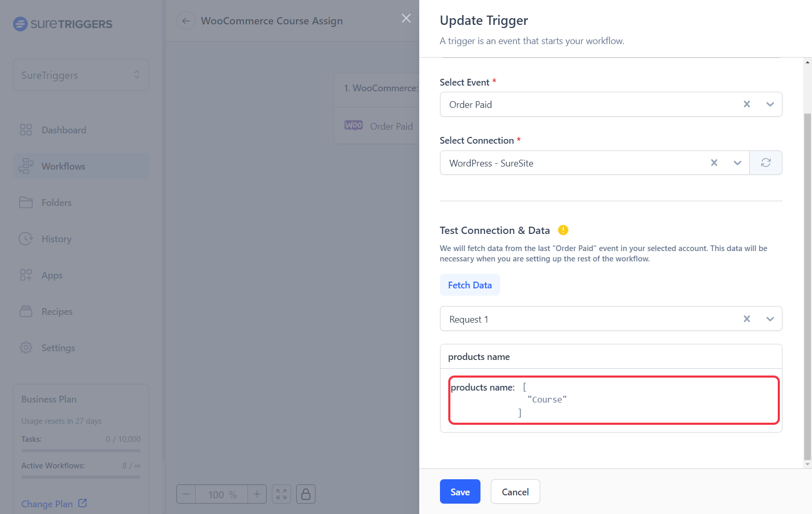Expand the Select Event dropdown

[770, 104]
